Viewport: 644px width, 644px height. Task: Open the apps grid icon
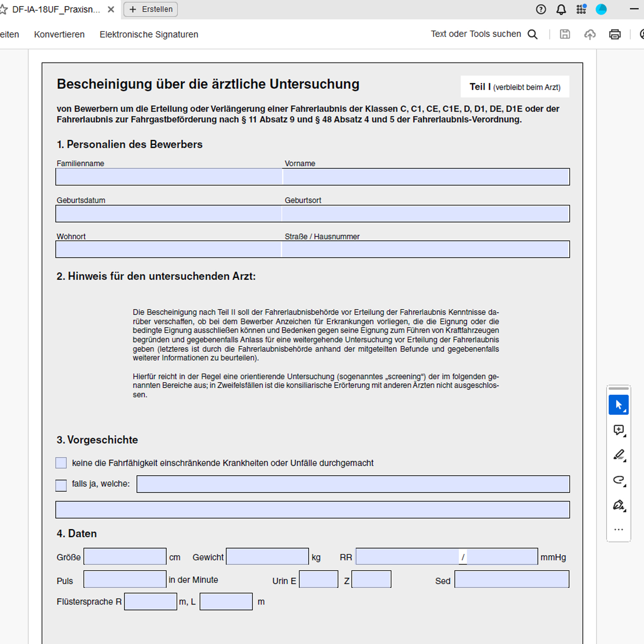pyautogui.click(x=581, y=9)
